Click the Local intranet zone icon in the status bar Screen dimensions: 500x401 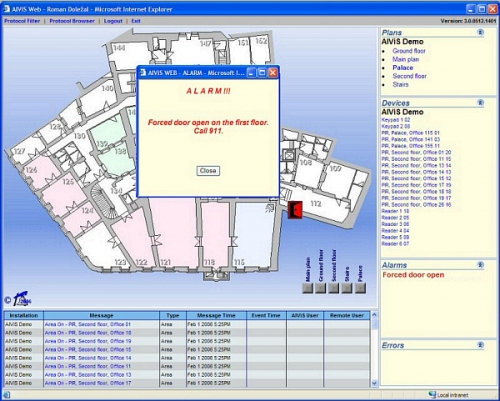pyautogui.click(x=432, y=395)
